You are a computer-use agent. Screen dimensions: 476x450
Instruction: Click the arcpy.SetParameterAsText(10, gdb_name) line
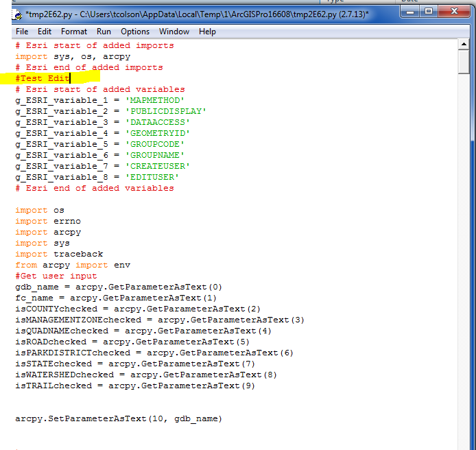[119, 418]
